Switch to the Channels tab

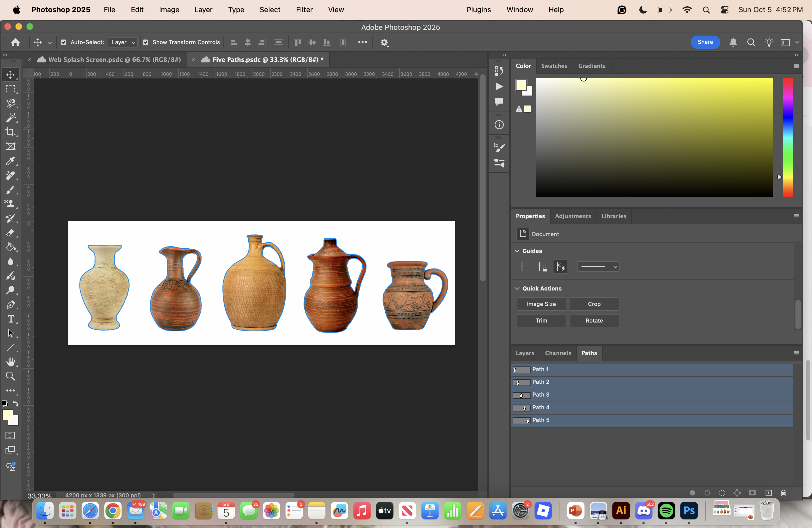pyautogui.click(x=558, y=353)
